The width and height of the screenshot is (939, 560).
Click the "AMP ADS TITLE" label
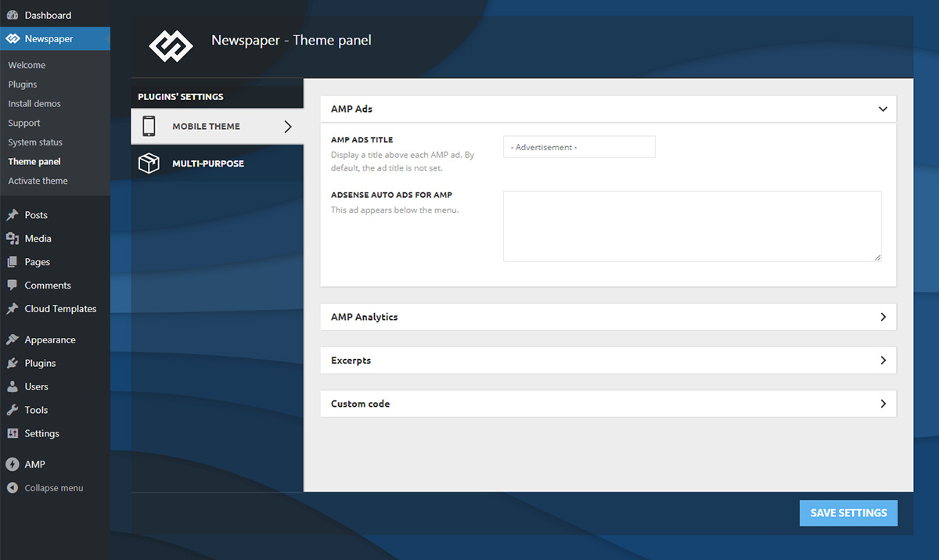[362, 140]
